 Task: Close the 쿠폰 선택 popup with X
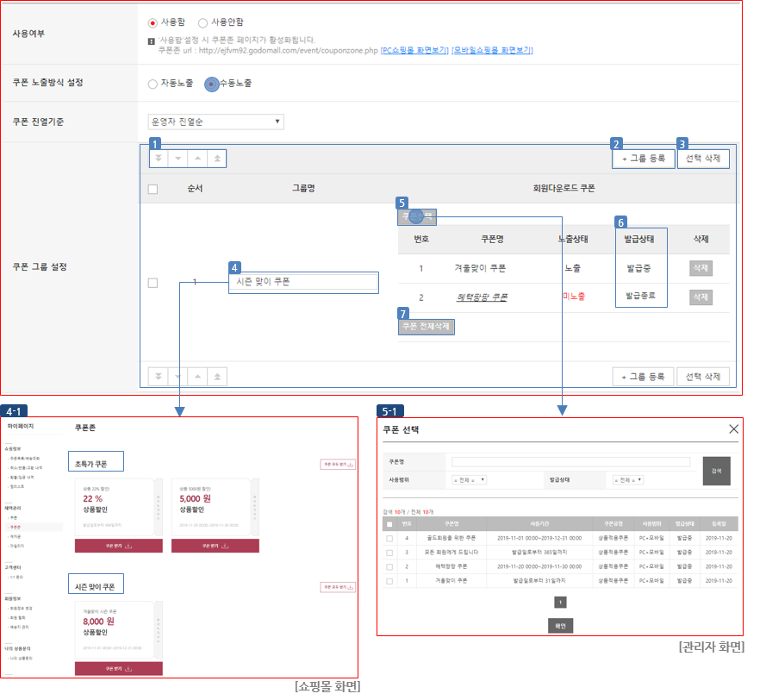click(x=733, y=428)
